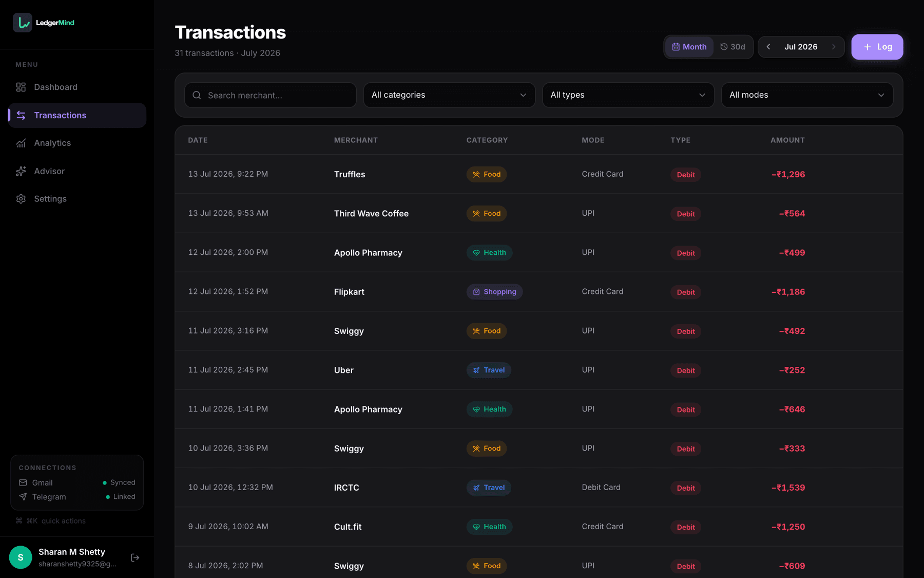
Task: Click the LedgerMind logo icon
Action: pyautogui.click(x=23, y=23)
